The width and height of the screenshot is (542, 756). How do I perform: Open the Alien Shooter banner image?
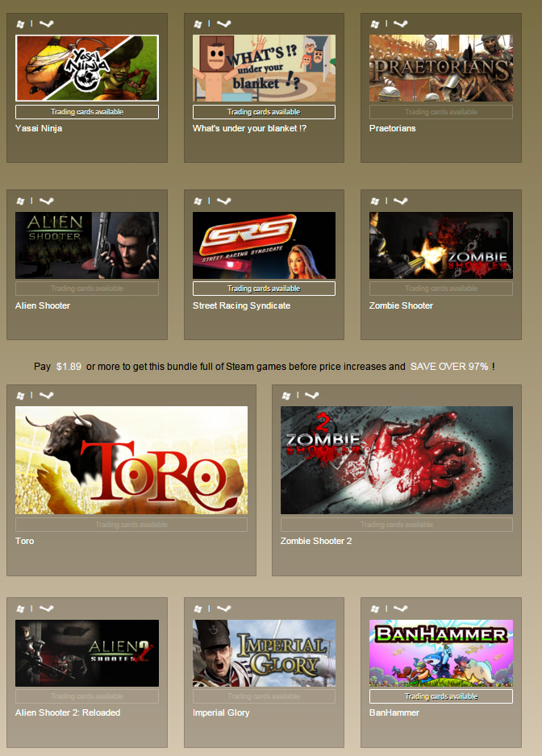(x=87, y=245)
